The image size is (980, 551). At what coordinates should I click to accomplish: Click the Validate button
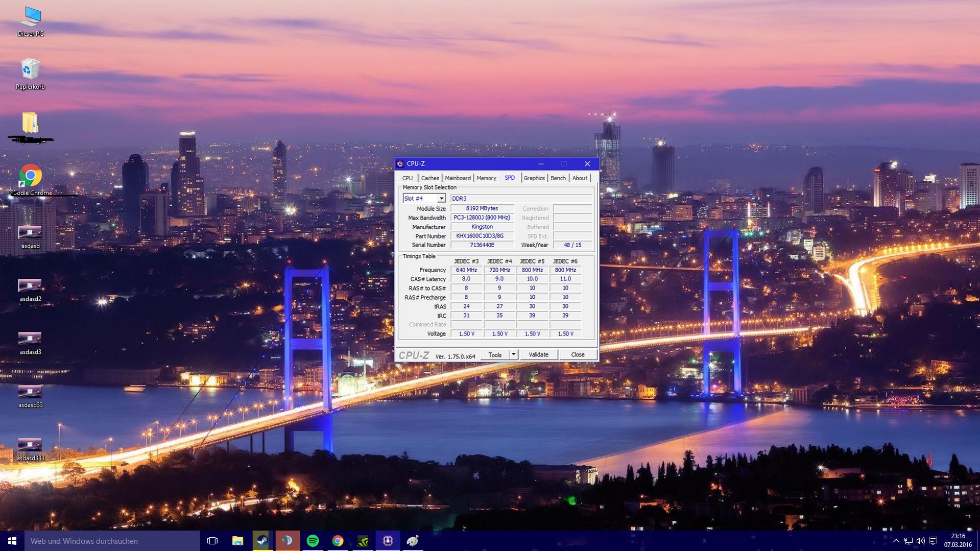tap(538, 355)
